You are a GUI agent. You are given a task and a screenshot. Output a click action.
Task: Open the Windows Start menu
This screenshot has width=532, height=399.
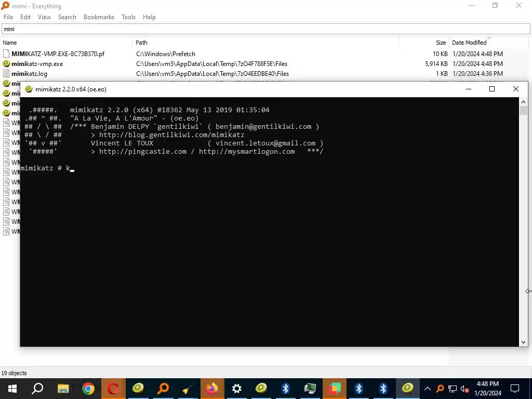point(12,389)
